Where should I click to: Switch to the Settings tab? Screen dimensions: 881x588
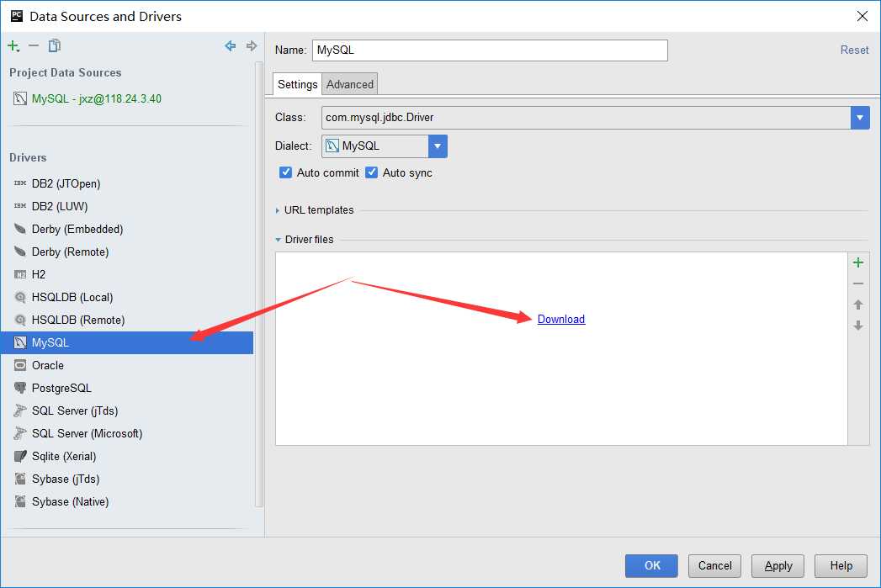[297, 84]
